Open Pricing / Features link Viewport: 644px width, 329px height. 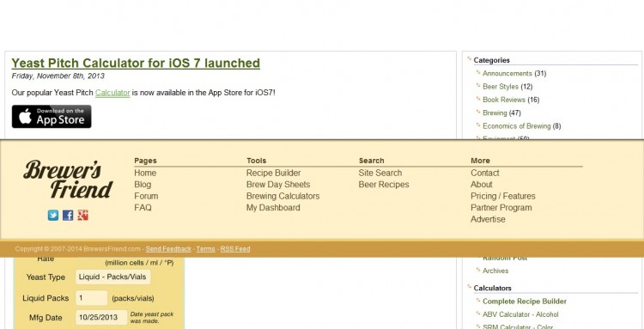click(x=503, y=196)
